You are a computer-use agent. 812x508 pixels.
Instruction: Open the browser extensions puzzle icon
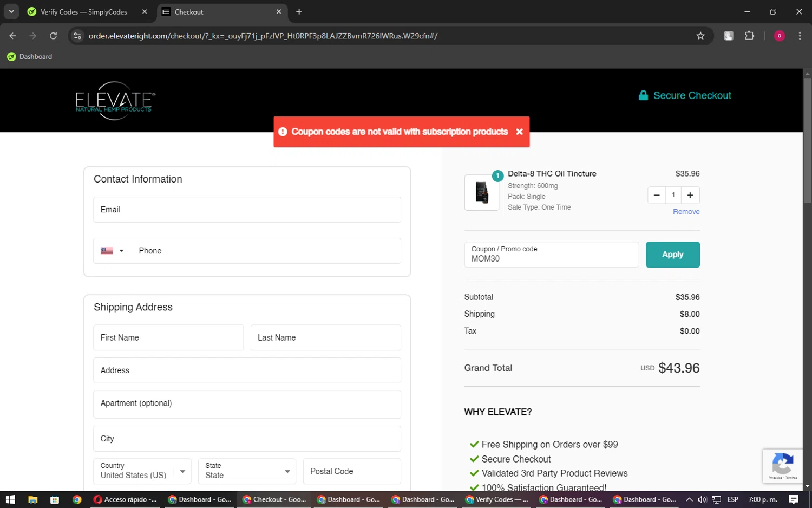pyautogui.click(x=749, y=36)
